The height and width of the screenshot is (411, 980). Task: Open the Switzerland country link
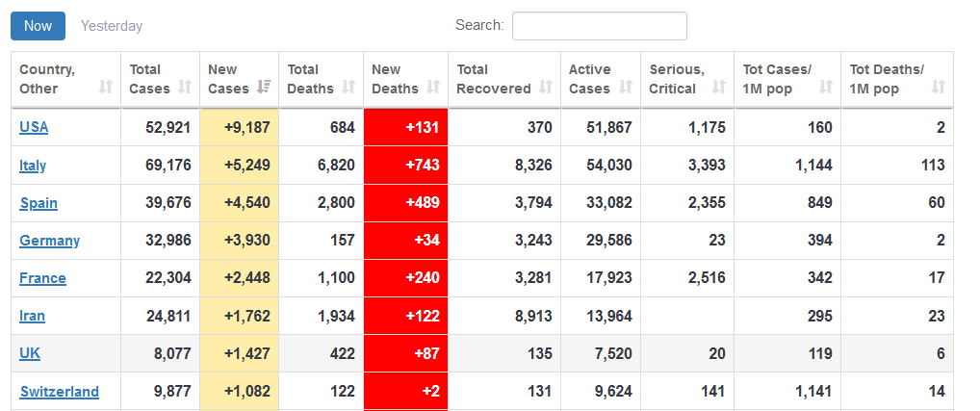60,392
